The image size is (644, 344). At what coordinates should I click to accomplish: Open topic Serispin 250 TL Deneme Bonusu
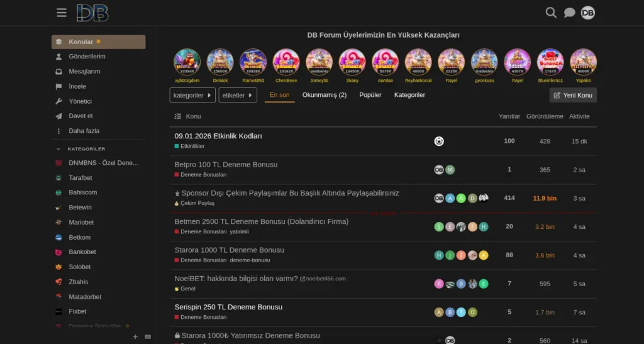228,307
